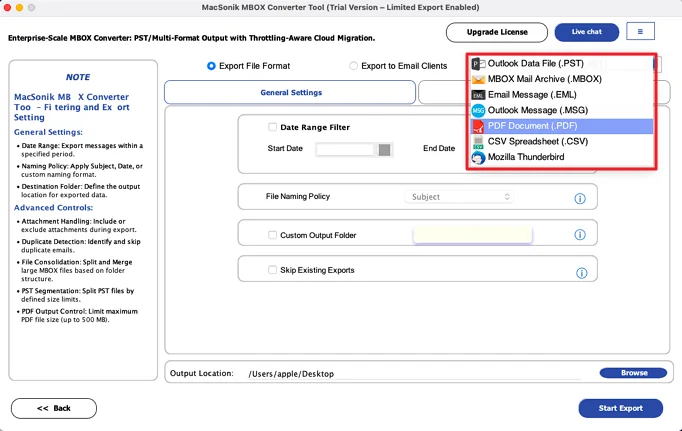The width and height of the screenshot is (682, 431).
Task: Select Export to Email Clients option
Action: click(x=353, y=66)
